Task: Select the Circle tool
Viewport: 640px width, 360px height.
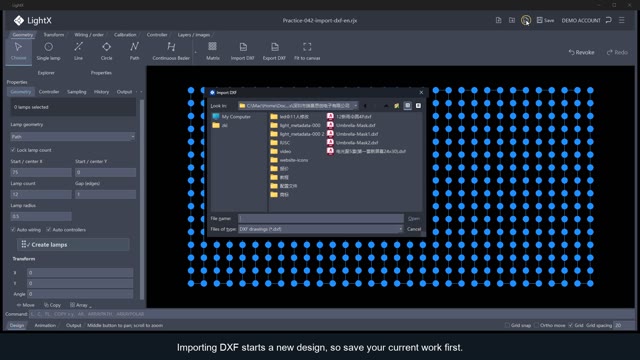Action: pyautogui.click(x=107, y=51)
